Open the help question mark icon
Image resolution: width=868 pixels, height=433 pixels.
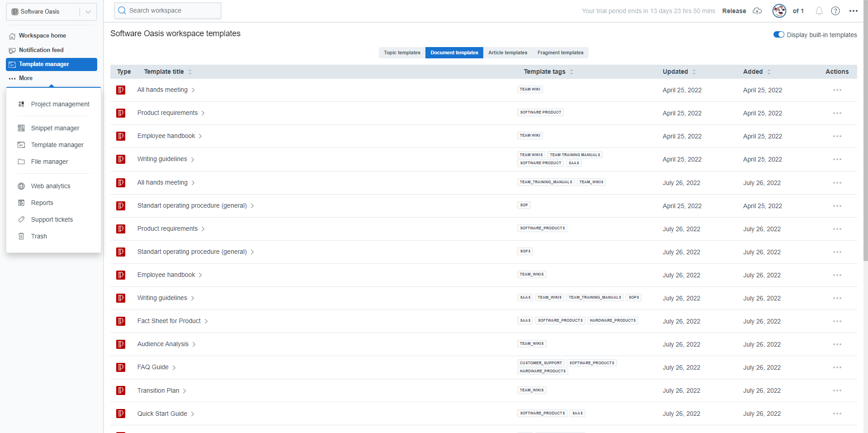[835, 11]
